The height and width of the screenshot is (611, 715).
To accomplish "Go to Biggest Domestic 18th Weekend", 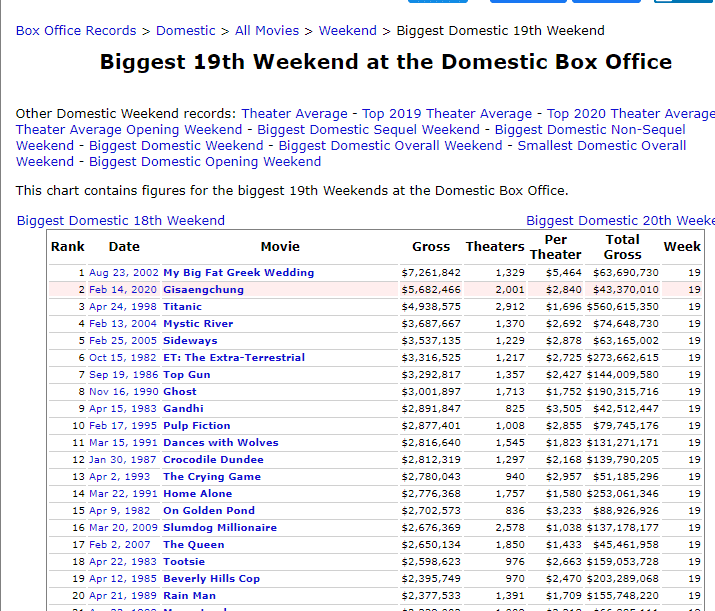I will (x=121, y=221).
